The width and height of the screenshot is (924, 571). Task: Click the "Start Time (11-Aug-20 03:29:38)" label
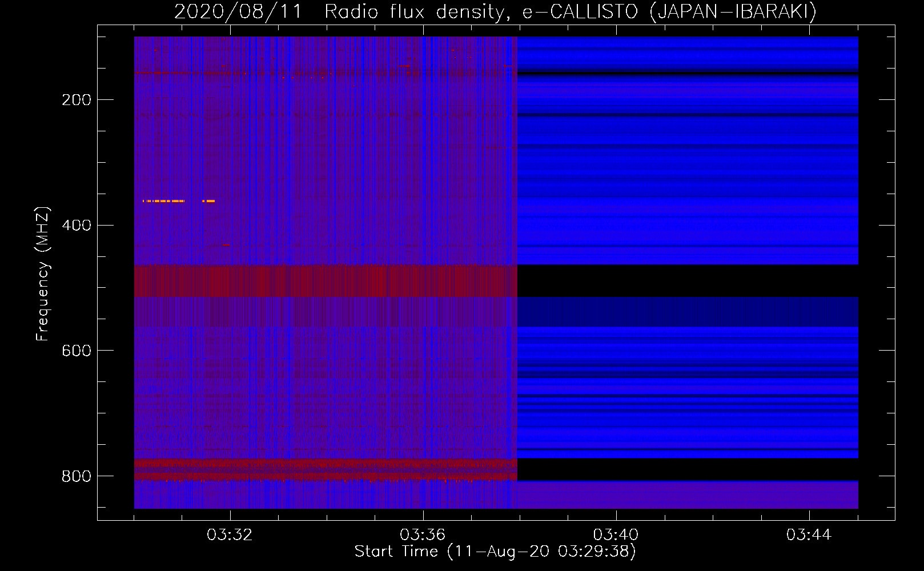(x=495, y=552)
